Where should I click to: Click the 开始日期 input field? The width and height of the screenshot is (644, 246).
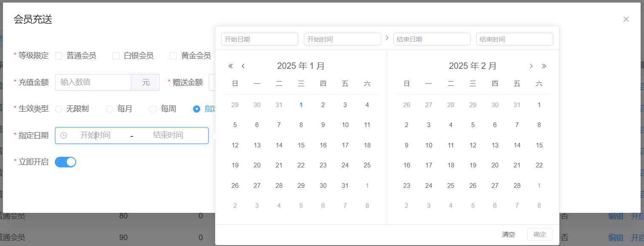coord(260,39)
